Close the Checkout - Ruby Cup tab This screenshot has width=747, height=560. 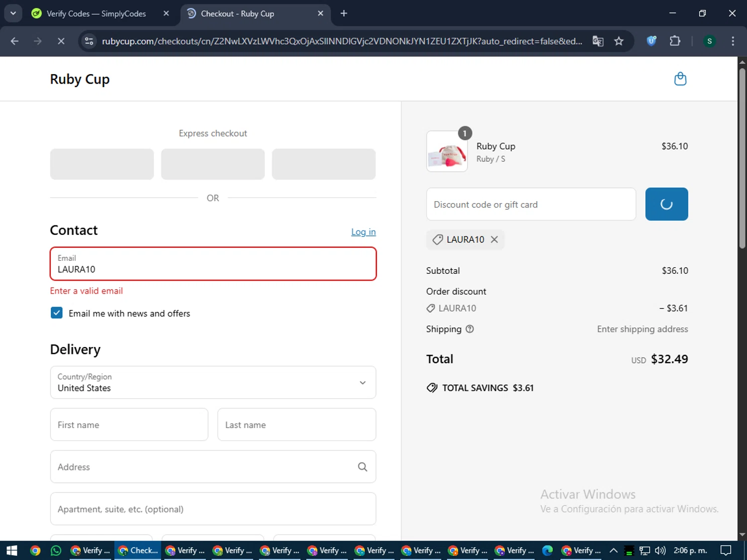click(321, 13)
